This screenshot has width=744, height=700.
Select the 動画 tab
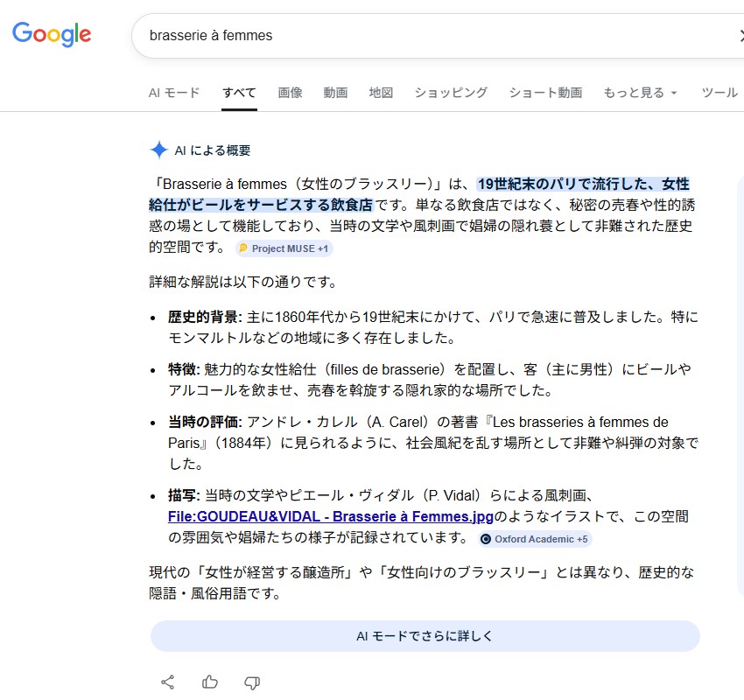tap(335, 93)
